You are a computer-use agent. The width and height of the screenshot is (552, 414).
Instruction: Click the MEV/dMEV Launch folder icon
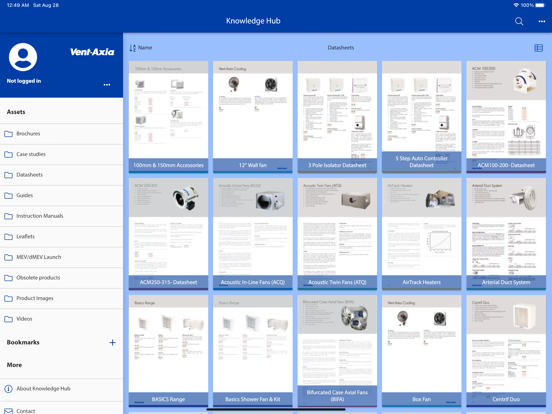pyautogui.click(x=8, y=257)
